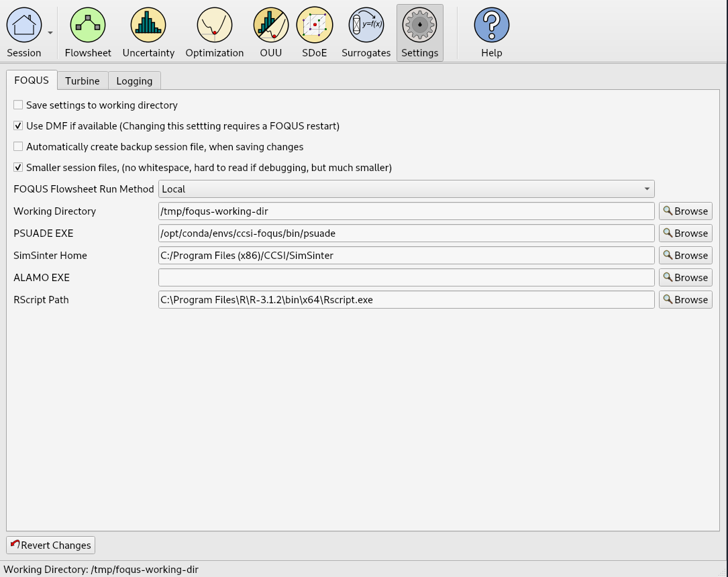Click the 'ALAMO EXE' label

[42, 278]
